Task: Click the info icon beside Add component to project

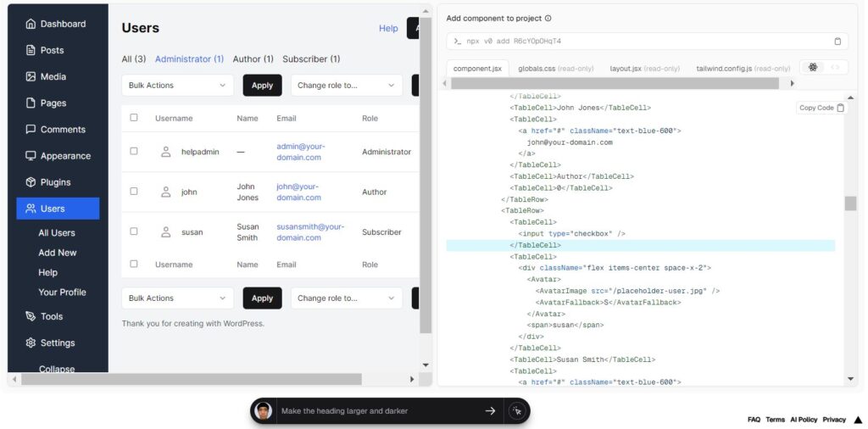Action: pyautogui.click(x=548, y=19)
